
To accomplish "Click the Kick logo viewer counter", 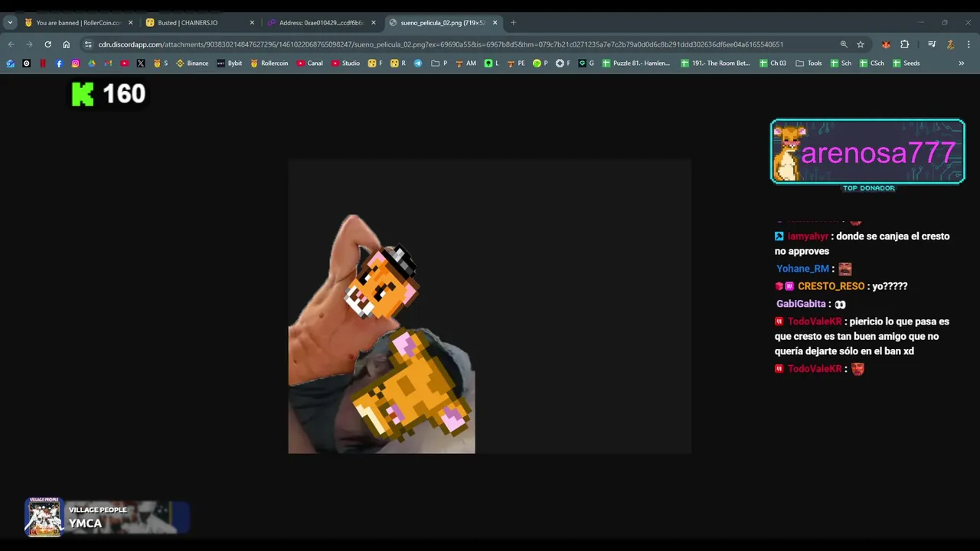I will click(x=108, y=94).
